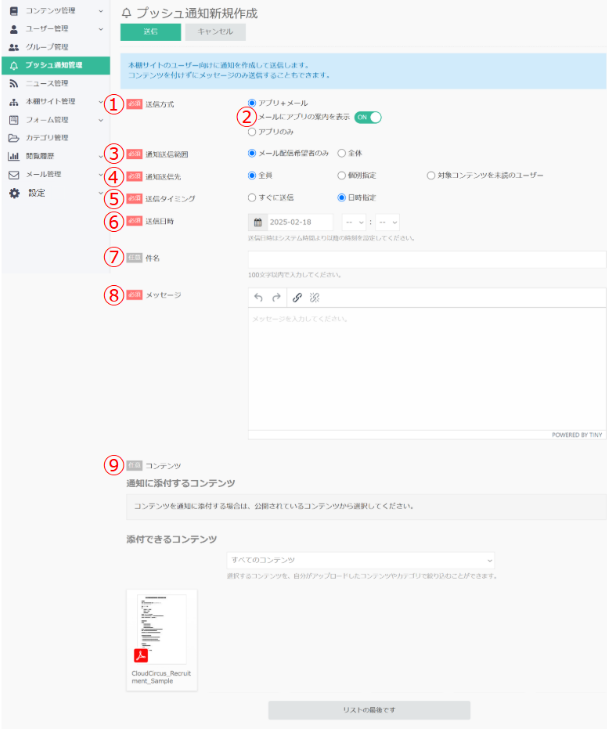The image size is (607, 729).
Task: Open the コンテンツ管理 sidebar icon
Action: click(x=13, y=10)
